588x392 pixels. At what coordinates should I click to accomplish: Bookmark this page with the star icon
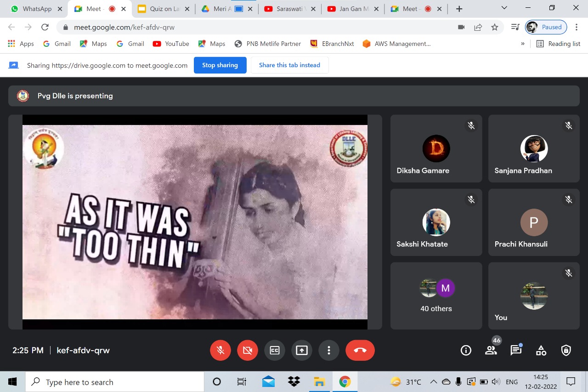click(x=494, y=27)
